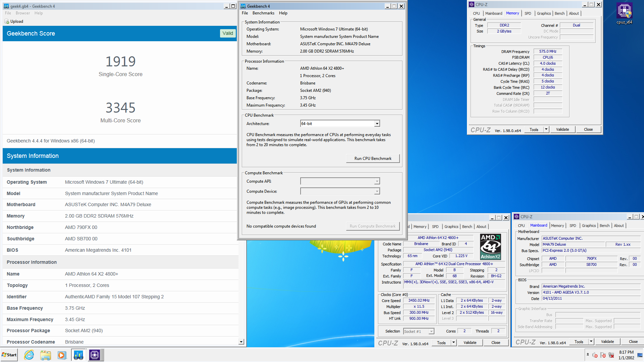Click the 1919 single-core score
The height and width of the screenshot is (362, 644).
[x=120, y=61]
